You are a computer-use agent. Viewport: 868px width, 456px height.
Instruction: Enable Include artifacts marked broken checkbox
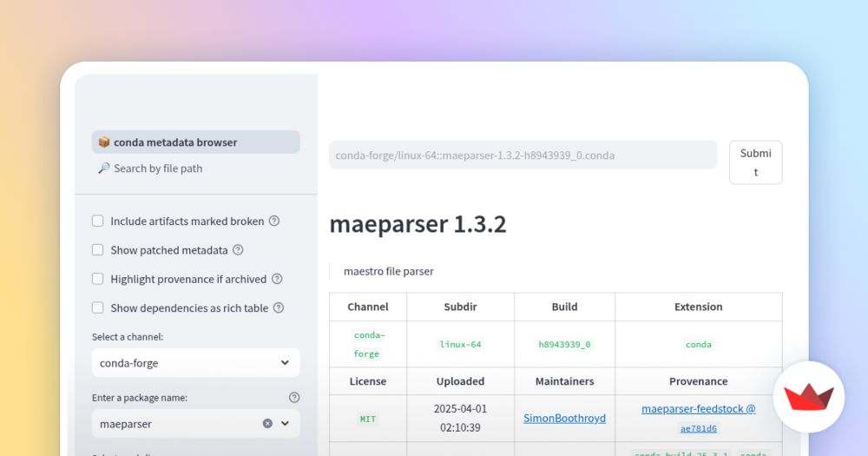point(98,221)
